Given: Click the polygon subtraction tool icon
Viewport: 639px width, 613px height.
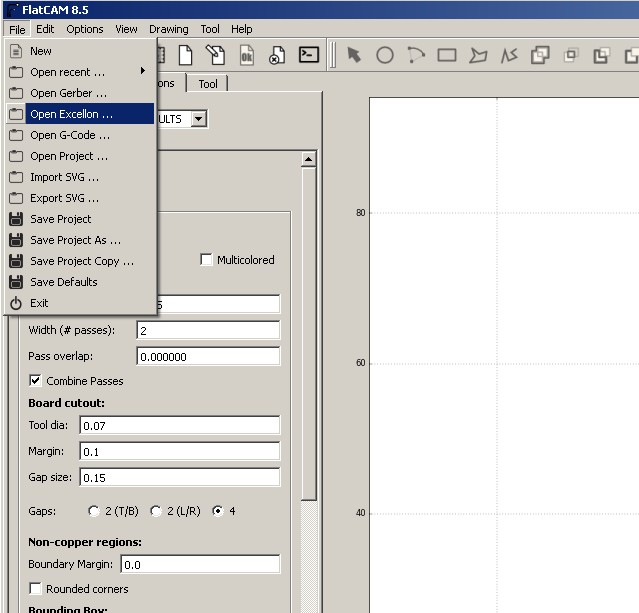Looking at the screenshot, I should [x=602, y=55].
